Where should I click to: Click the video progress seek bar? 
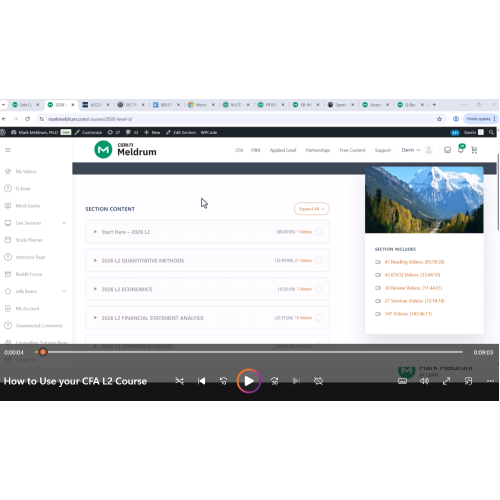pyautogui.click(x=249, y=352)
